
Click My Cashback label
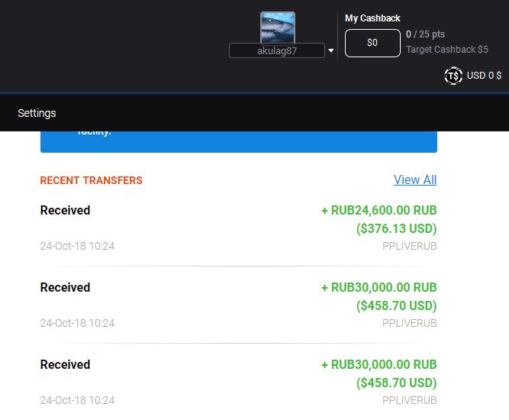(x=372, y=18)
